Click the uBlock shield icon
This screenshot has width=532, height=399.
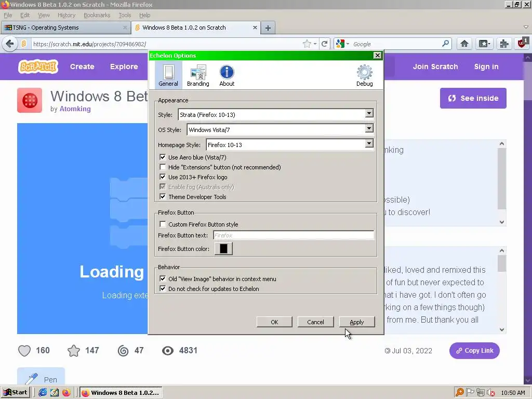pyautogui.click(x=523, y=43)
